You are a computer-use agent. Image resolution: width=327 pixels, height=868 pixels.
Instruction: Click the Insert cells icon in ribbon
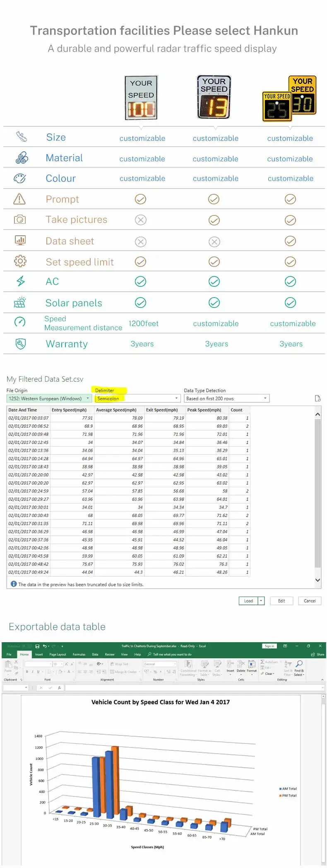pos(231,664)
